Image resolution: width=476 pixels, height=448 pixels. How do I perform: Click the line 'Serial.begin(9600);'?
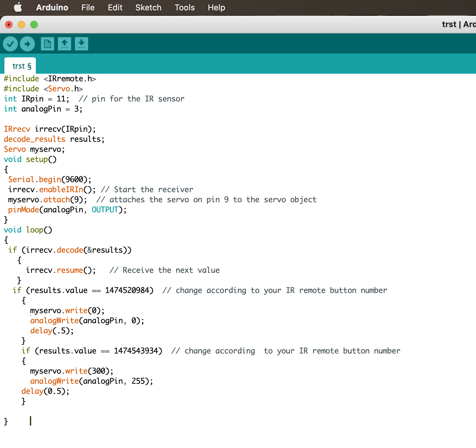click(x=50, y=180)
